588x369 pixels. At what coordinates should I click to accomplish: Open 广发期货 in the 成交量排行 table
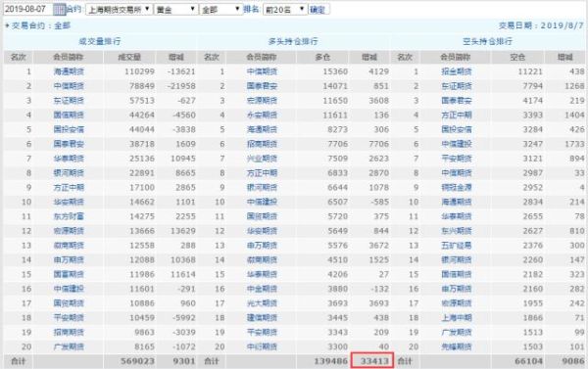(69, 346)
